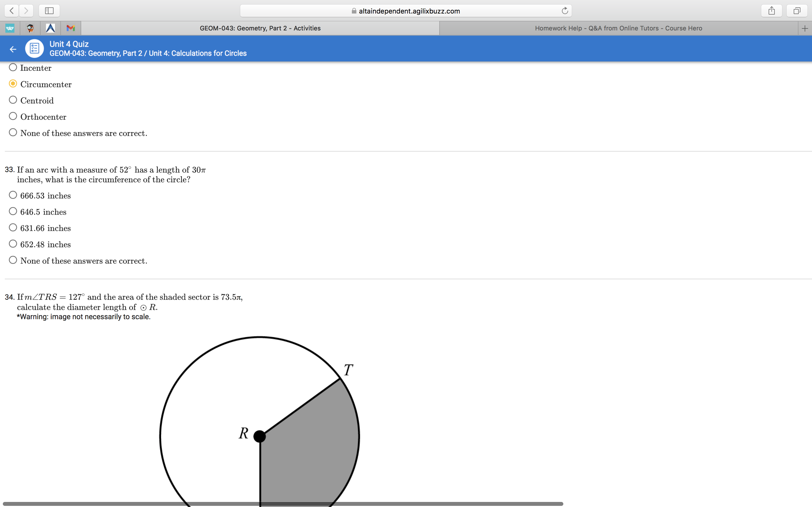Select the Orthocenter radio option

[13, 116]
